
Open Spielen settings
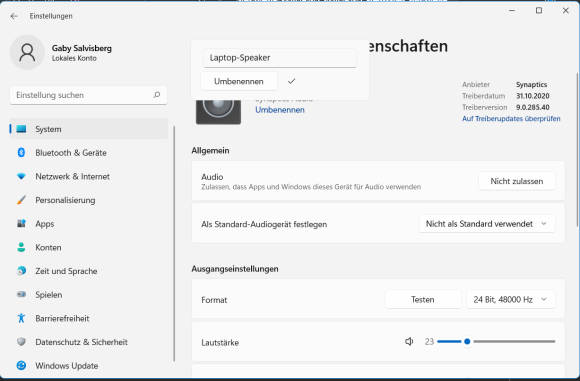89,295
